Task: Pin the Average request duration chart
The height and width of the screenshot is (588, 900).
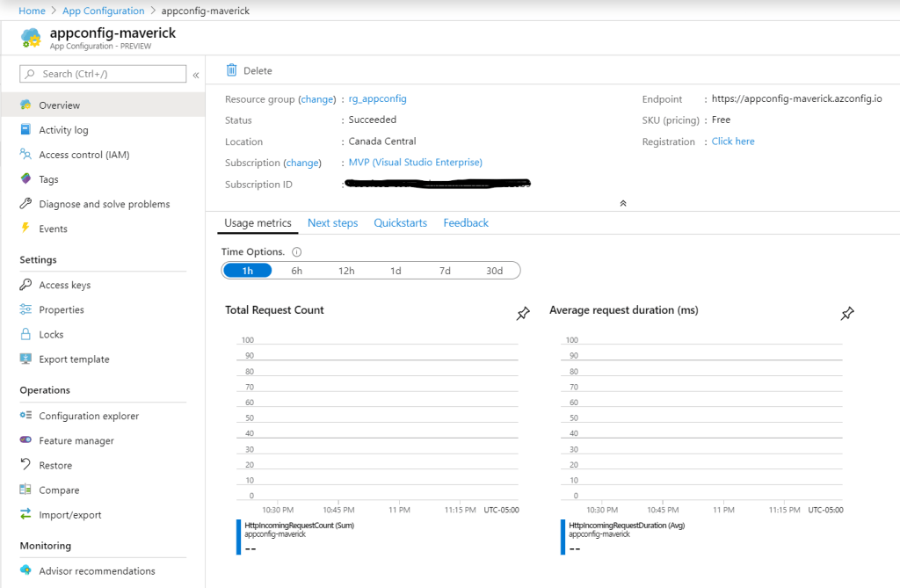Action: tap(847, 314)
